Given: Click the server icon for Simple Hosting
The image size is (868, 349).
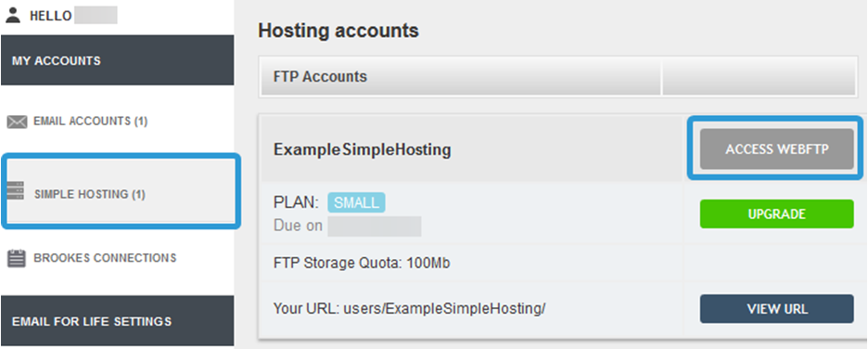Looking at the screenshot, I should (15, 191).
